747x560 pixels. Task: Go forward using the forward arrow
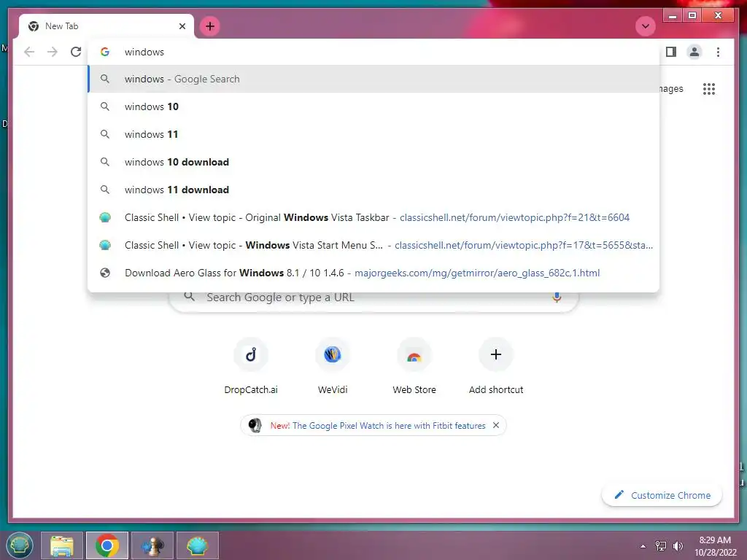(x=53, y=52)
